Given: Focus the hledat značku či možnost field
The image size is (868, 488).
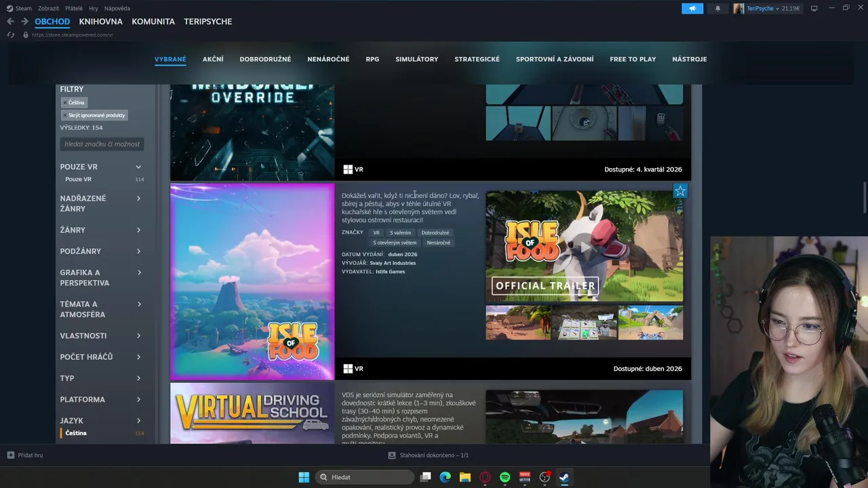Looking at the screenshot, I should tap(102, 144).
